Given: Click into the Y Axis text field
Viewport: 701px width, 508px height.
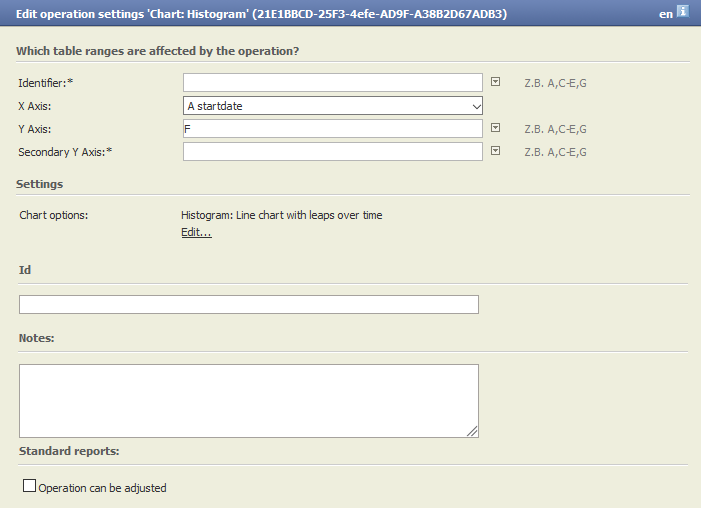Looking at the screenshot, I should point(333,129).
